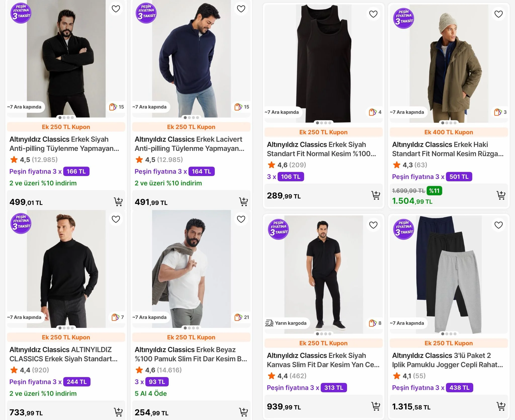Add 3-pack jogger (1.315,58 TL) to cart
Viewport: 515px width, 420px height.
point(501,406)
